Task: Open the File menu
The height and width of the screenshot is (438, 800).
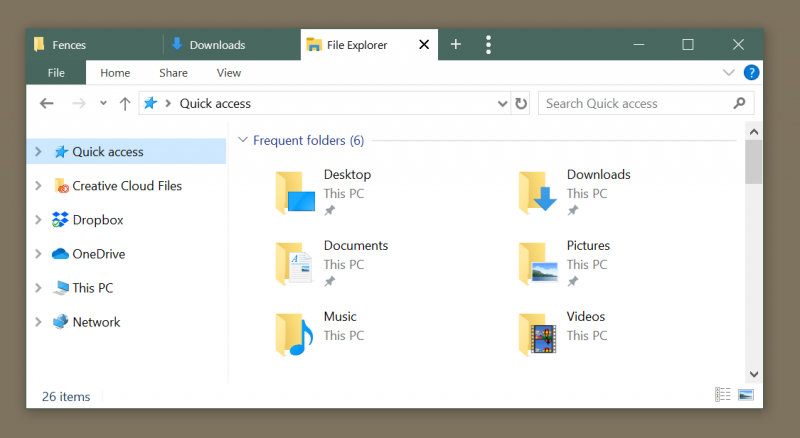Action: point(56,73)
